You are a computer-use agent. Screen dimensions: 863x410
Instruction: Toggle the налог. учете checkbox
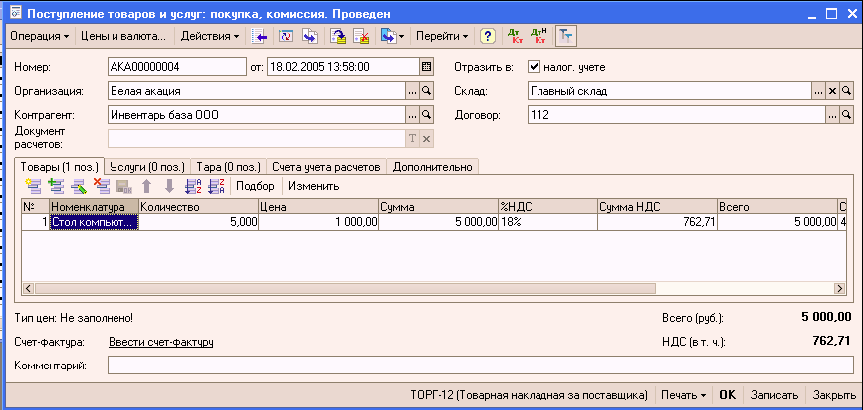(x=534, y=67)
